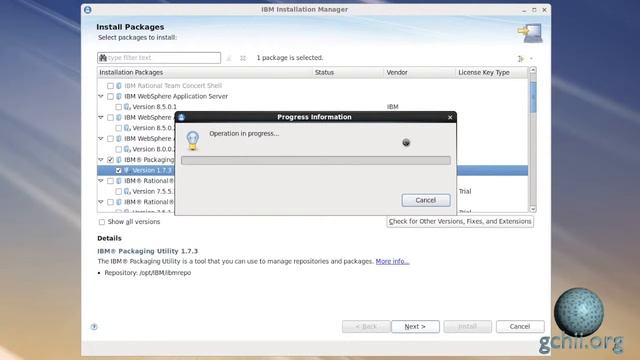
Task: Click the Trial cell in Version 7.5.5 row
Action: pyautogui.click(x=465, y=191)
